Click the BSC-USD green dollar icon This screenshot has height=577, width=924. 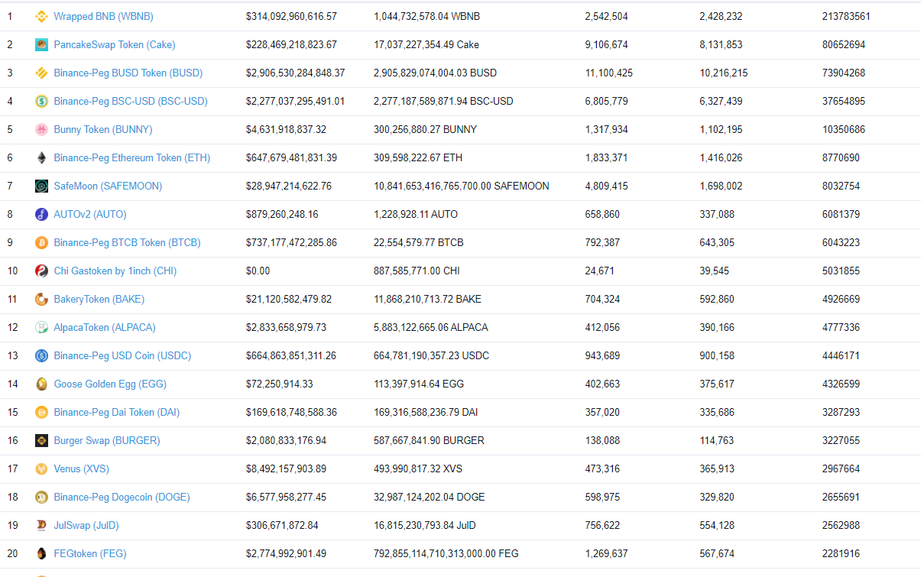pyautogui.click(x=41, y=101)
